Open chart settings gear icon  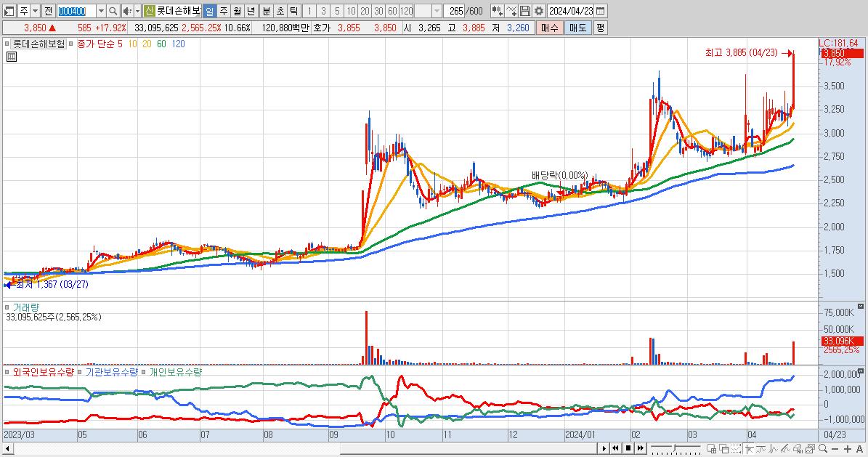[539, 10]
